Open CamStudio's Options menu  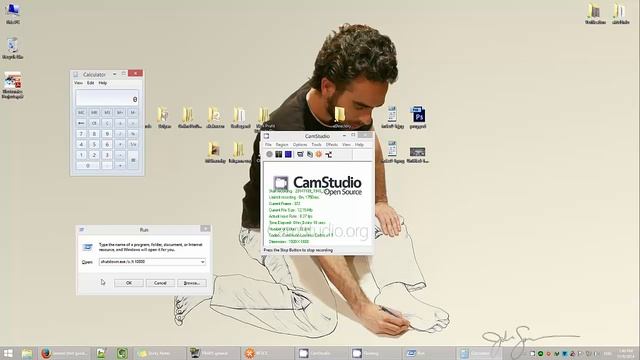[300, 145]
